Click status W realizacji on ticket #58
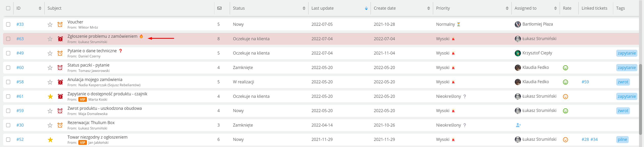This screenshot has height=147, width=644. pos(243,82)
